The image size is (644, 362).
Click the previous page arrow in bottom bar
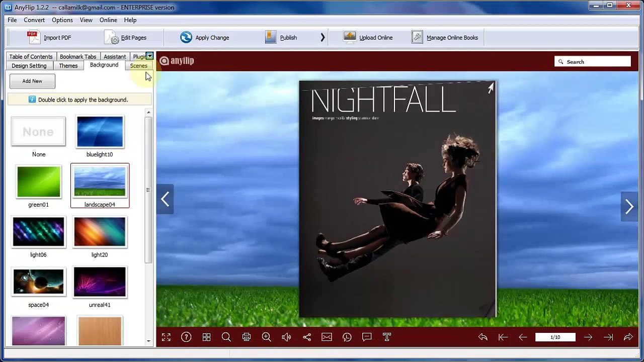[x=523, y=337]
